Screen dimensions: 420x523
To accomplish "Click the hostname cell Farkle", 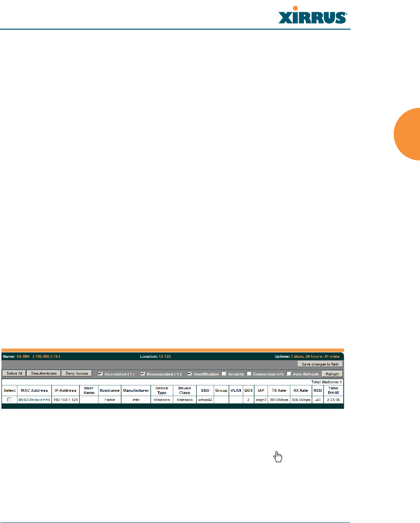I will (110, 400).
